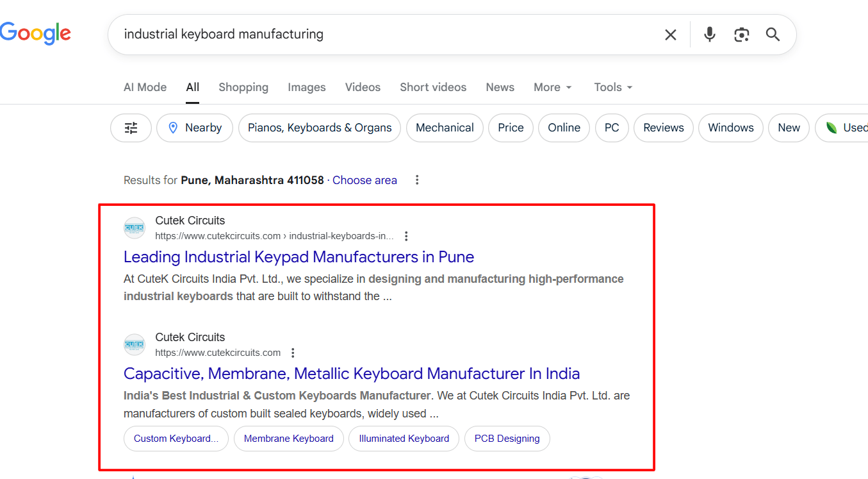Open Leading Industrial Keypad Manufacturers in Pune link
Viewport: 868px width, 479px height.
(x=299, y=257)
